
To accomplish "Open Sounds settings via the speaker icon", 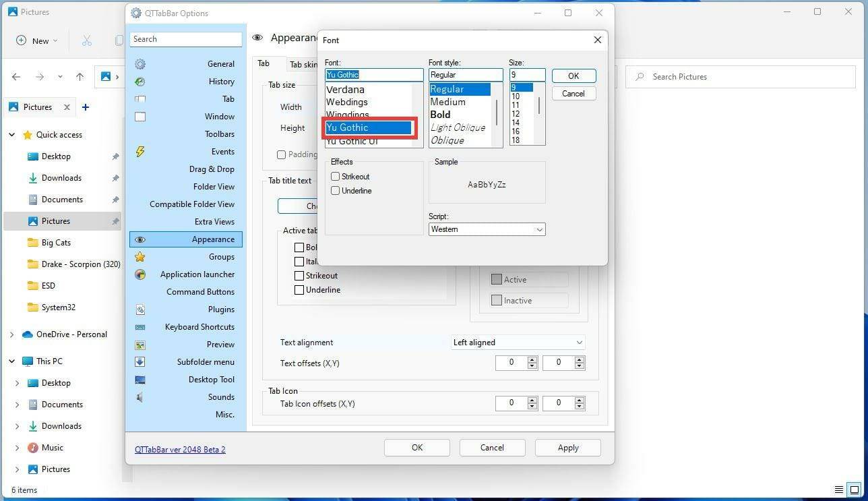I will coord(140,396).
